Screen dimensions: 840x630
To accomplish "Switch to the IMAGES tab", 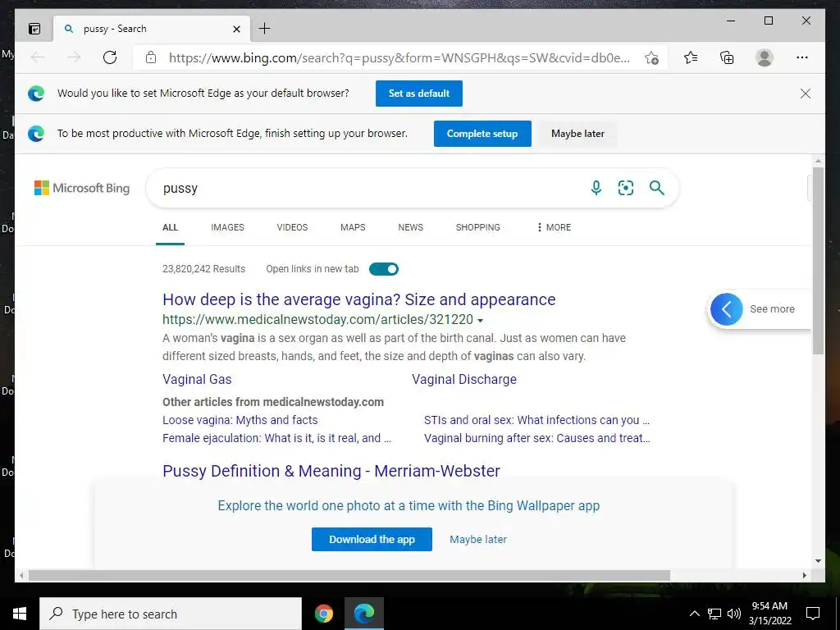I will point(227,227).
